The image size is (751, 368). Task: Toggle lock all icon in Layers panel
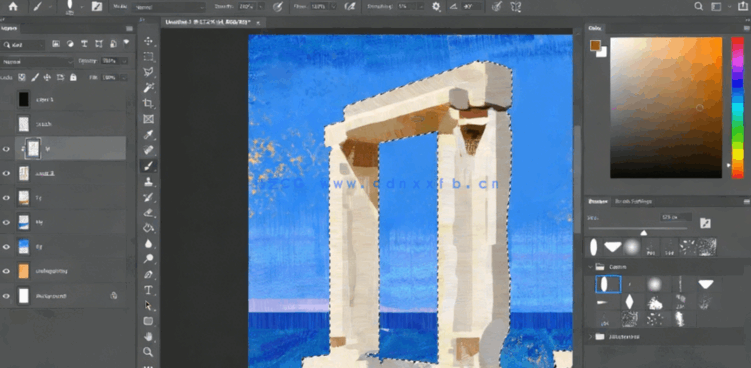pos(73,77)
